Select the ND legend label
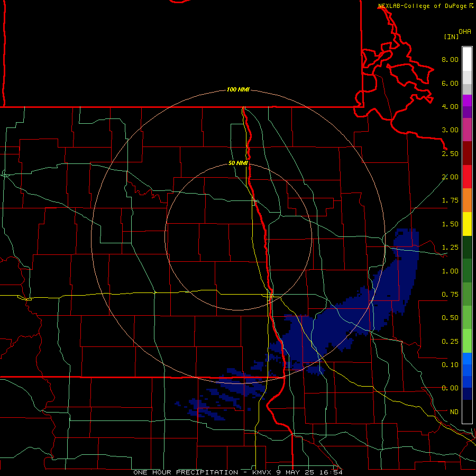Screen dimensions: 476x476 (x=454, y=412)
